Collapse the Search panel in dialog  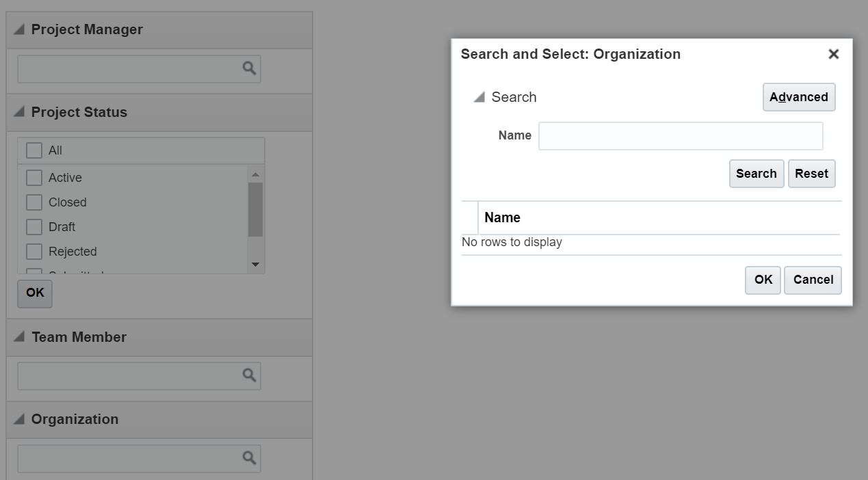[x=479, y=97]
